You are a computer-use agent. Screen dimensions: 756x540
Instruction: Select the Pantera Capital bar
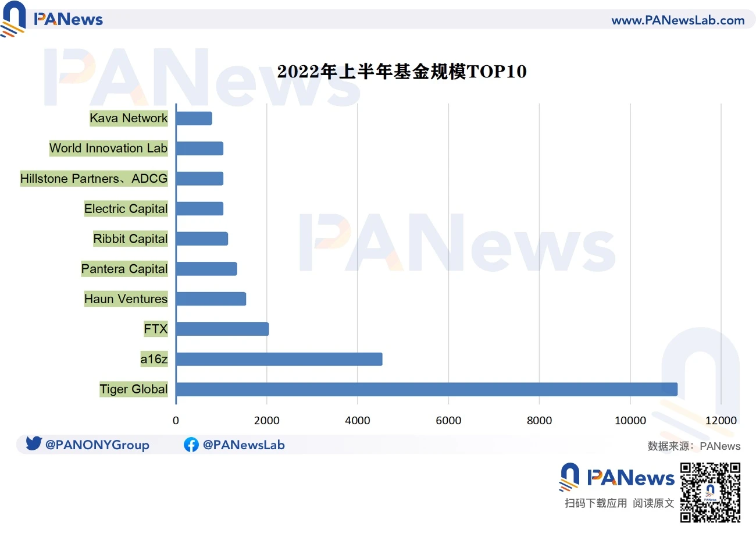206,269
